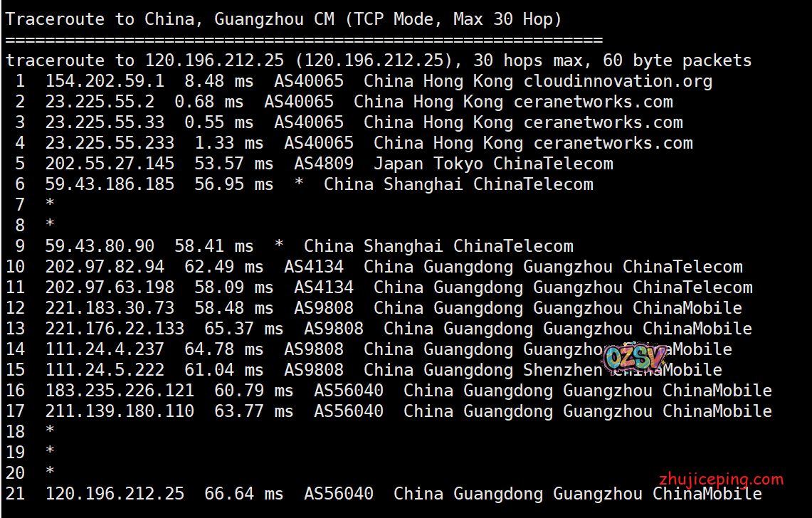
Task: Click the AS4809 label in hop 5
Action: tap(324, 164)
